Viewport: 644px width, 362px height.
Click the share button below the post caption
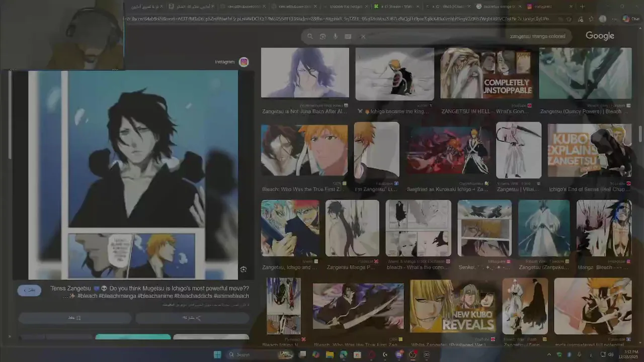point(192,318)
